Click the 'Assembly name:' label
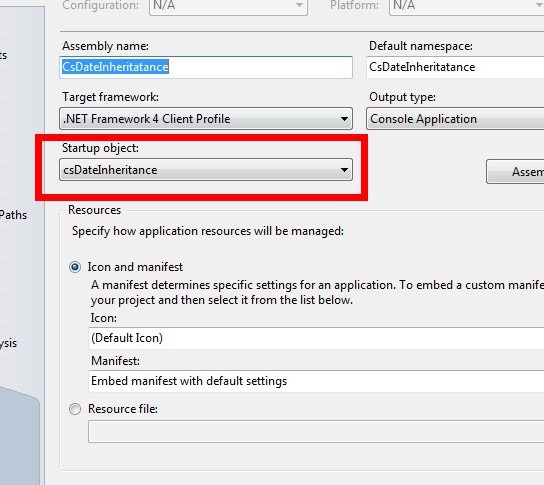 tap(105, 46)
